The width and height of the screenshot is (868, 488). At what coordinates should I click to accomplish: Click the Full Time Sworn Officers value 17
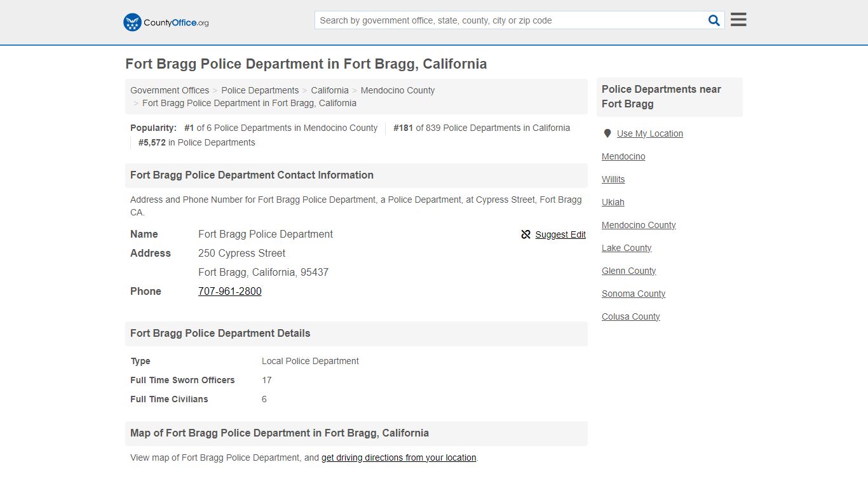pos(267,380)
